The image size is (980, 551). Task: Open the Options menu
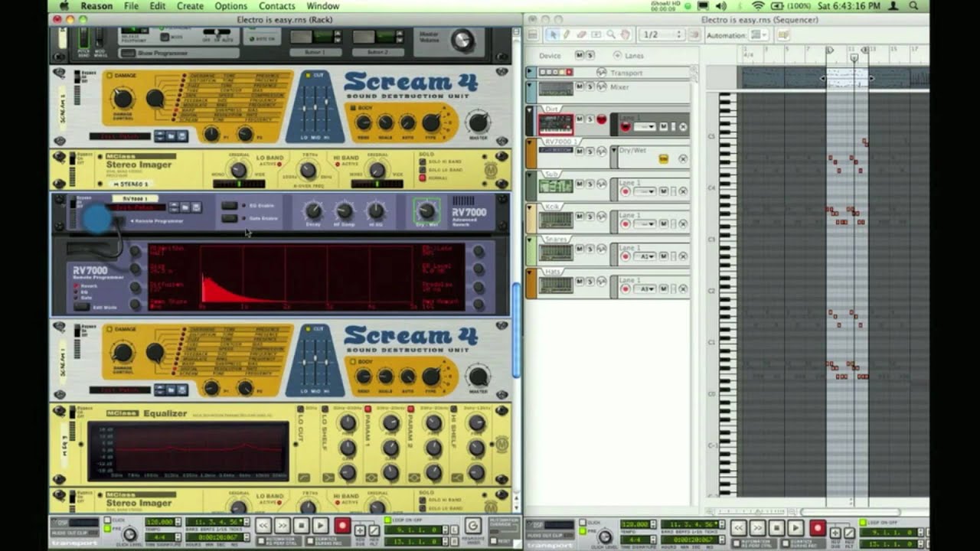tap(230, 6)
